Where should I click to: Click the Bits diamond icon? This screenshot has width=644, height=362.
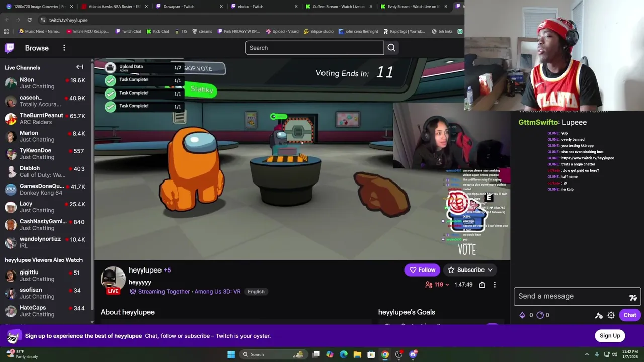(522, 315)
